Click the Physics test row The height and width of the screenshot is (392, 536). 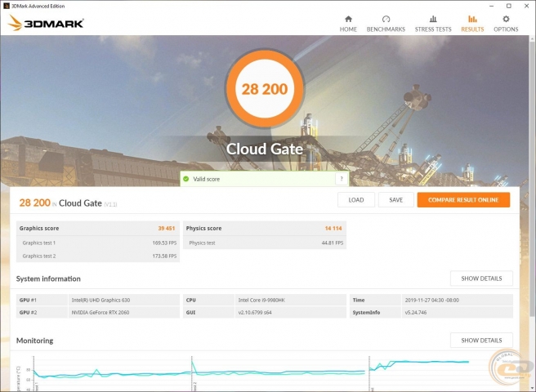265,243
